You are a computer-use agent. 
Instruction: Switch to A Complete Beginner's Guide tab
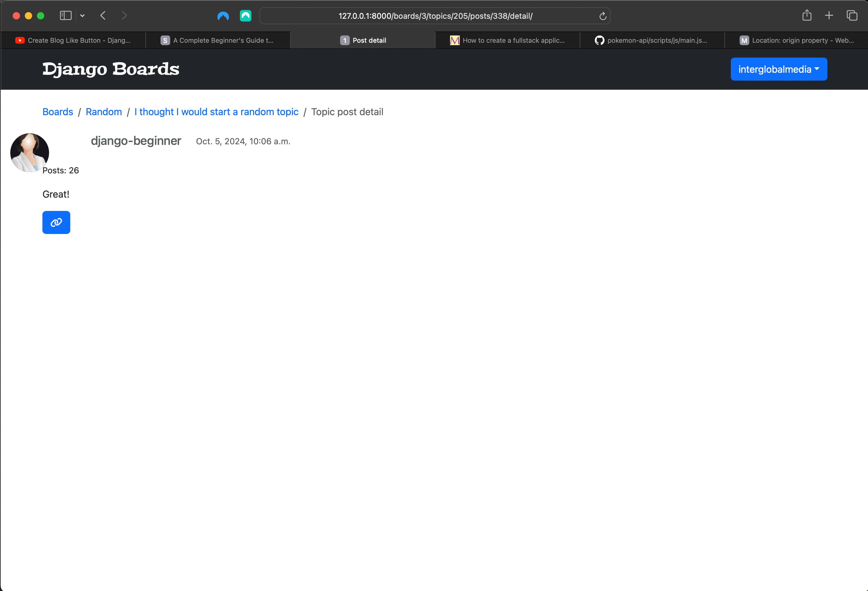(217, 40)
